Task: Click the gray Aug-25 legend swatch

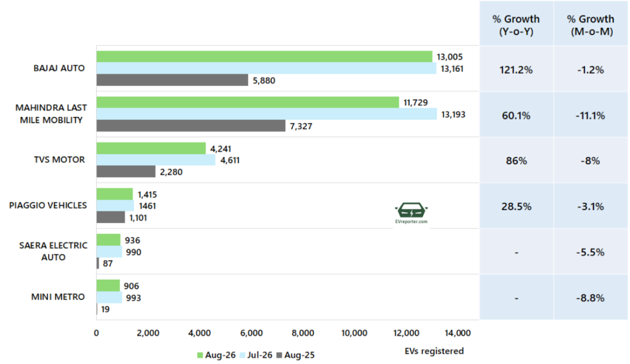Action: coord(279,355)
